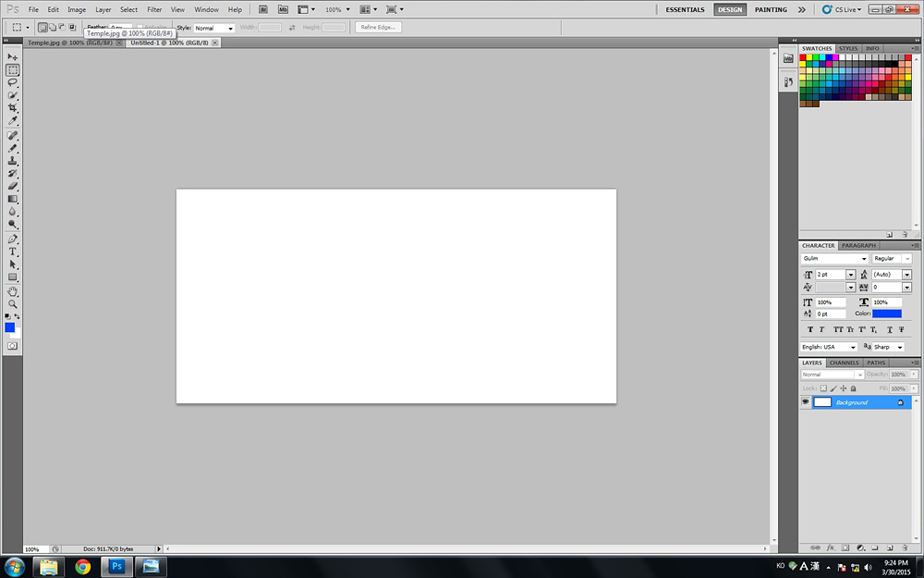Viewport: 924px width, 578px height.
Task: Select the Hand tool
Action: [x=13, y=291]
